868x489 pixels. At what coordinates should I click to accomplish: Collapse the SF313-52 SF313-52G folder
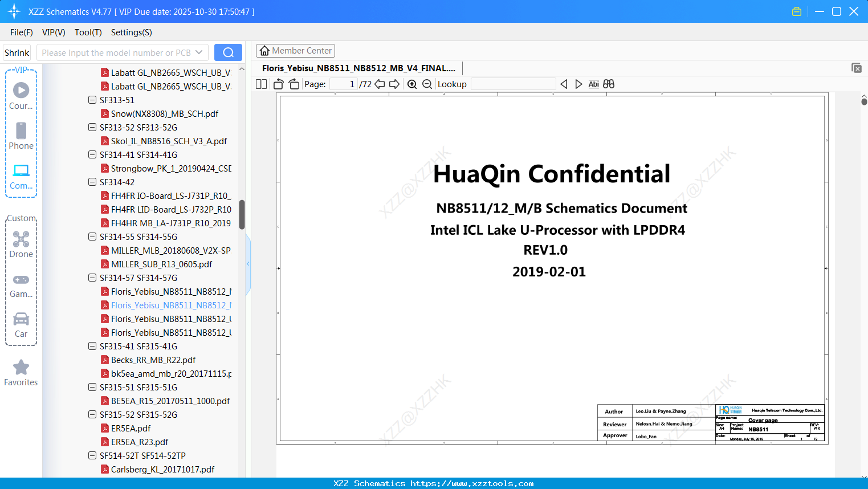coord(92,127)
